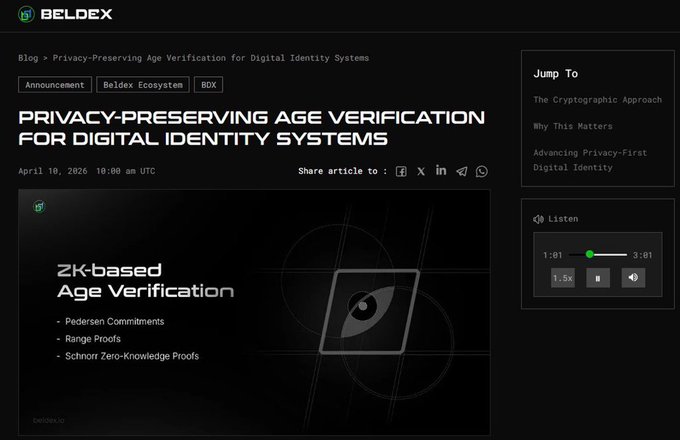Image resolution: width=680 pixels, height=440 pixels.
Task: Select the BDX tag
Action: [209, 85]
